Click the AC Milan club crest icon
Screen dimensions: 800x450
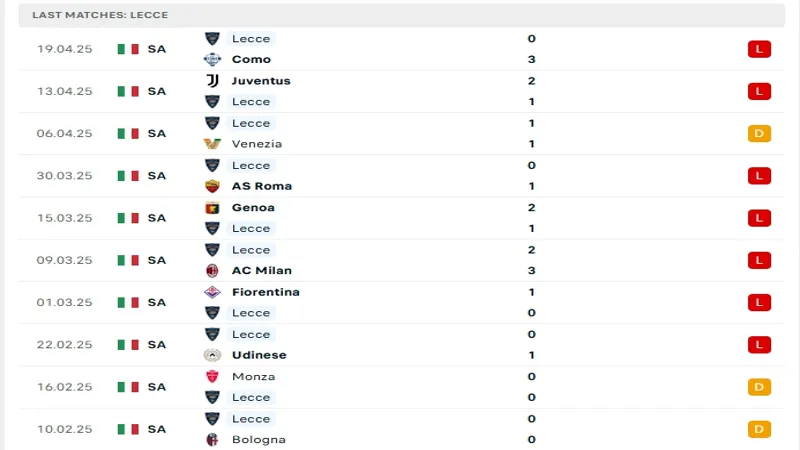(212, 271)
